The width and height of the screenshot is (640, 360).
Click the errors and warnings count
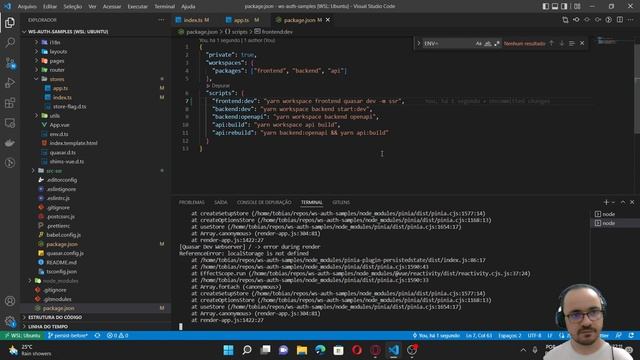pyautogui.click(x=118, y=336)
